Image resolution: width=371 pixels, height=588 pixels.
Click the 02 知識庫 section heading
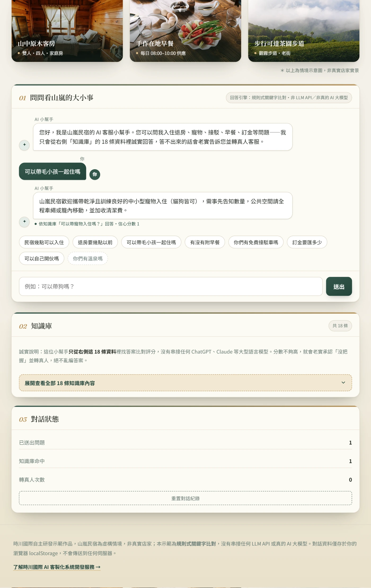[36, 326]
